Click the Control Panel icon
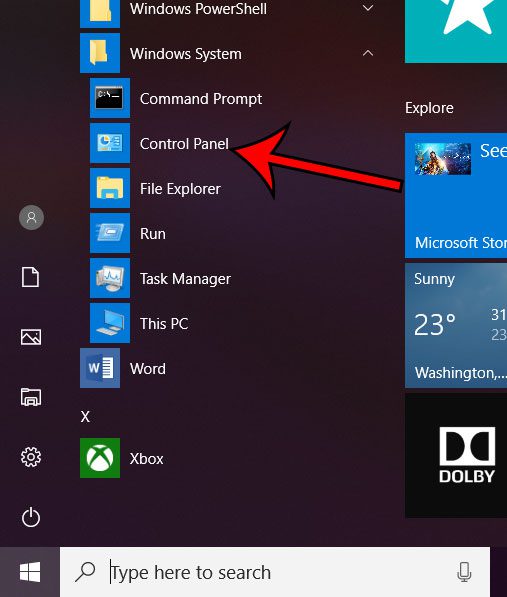This screenshot has width=507, height=597. coord(110,143)
